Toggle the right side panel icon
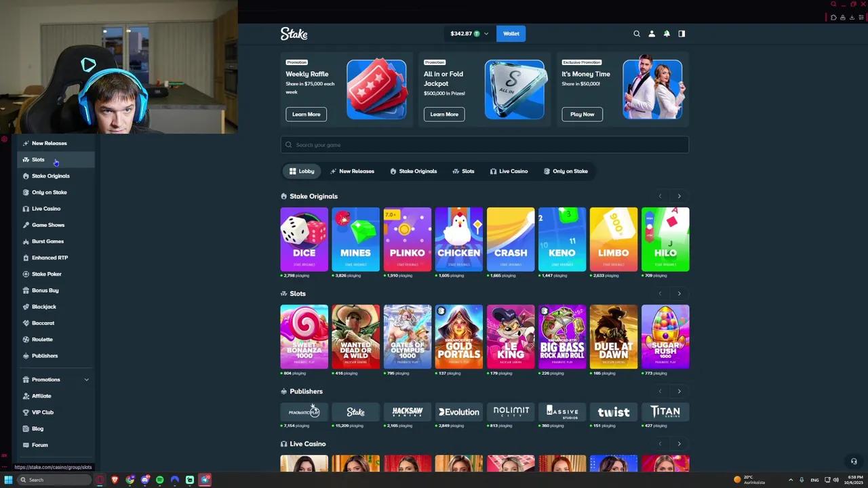 [x=682, y=34]
